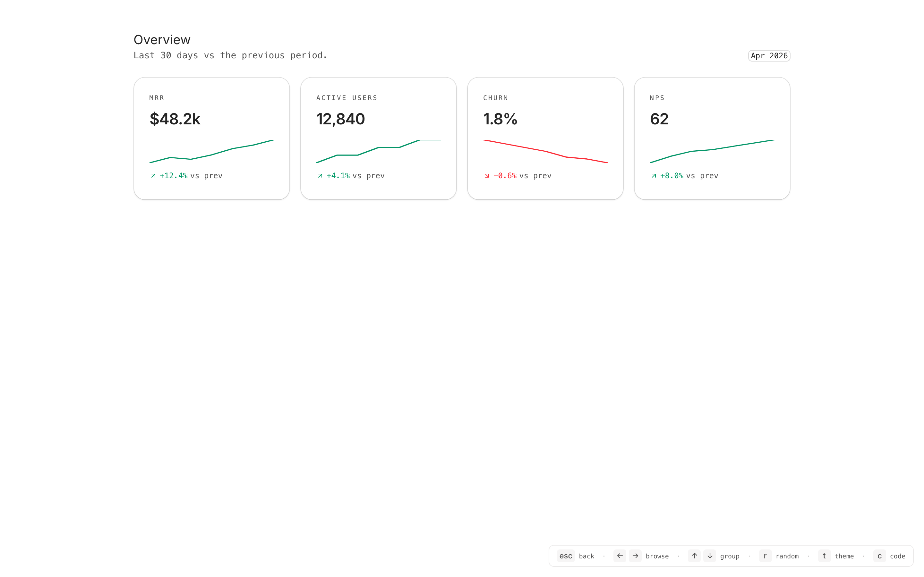This screenshot has width=924, height=577.
Task: Click the MRR green sparkline chart
Action: tap(211, 152)
